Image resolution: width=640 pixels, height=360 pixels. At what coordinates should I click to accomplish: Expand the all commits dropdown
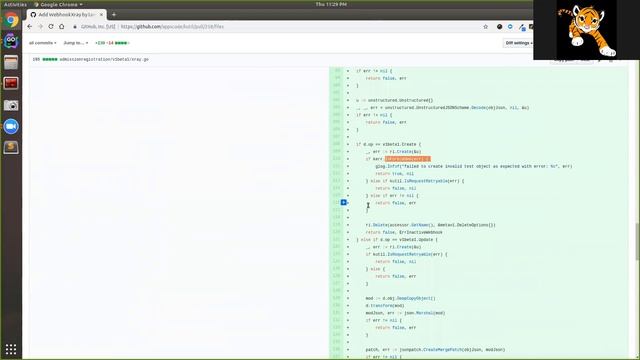click(x=42, y=43)
